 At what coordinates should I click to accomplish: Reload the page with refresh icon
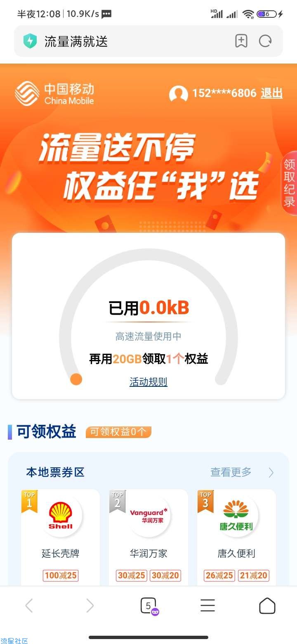point(265,41)
